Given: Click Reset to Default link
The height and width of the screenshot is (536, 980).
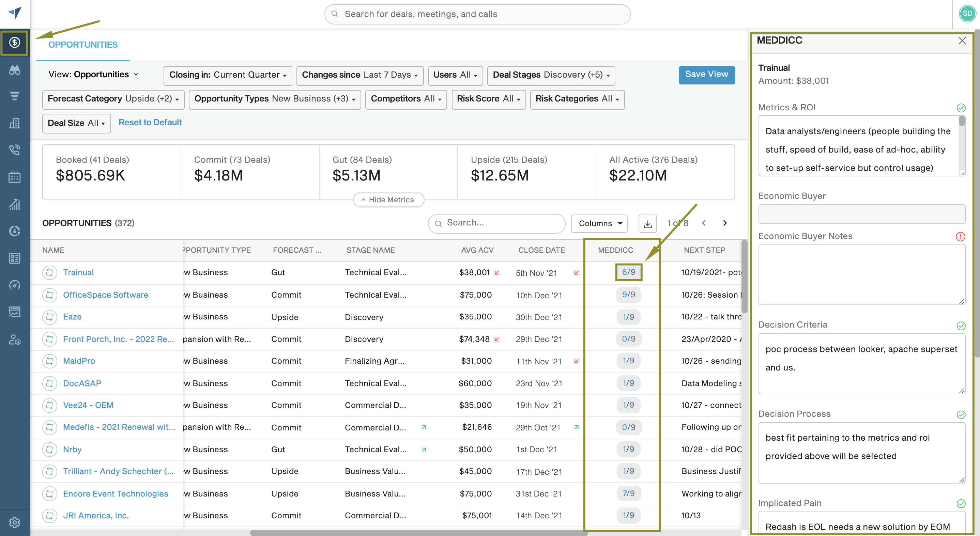Looking at the screenshot, I should [150, 122].
